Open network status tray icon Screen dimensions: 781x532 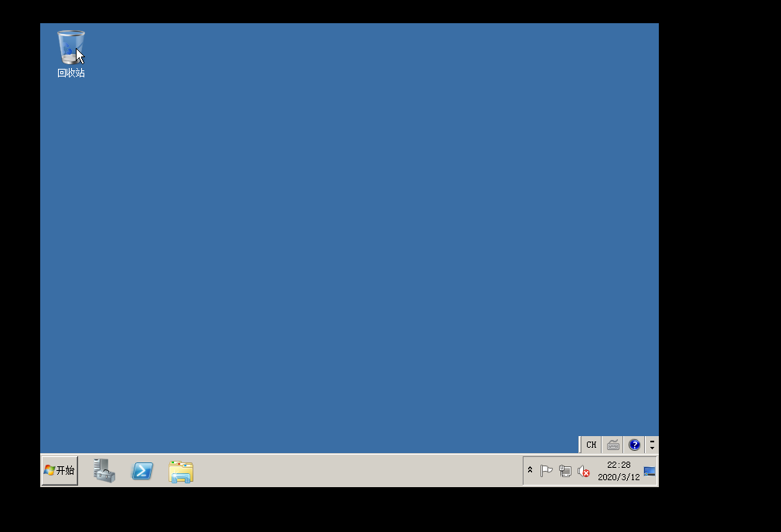click(x=564, y=471)
